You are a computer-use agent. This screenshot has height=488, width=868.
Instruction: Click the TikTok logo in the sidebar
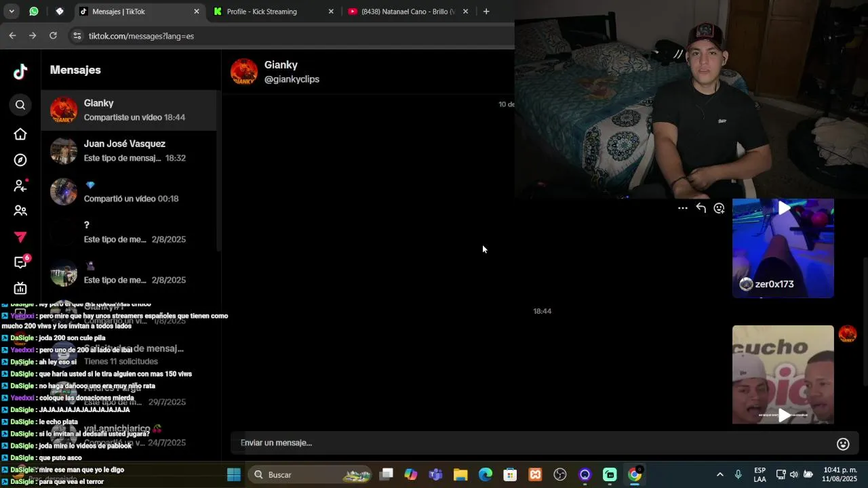coord(20,70)
